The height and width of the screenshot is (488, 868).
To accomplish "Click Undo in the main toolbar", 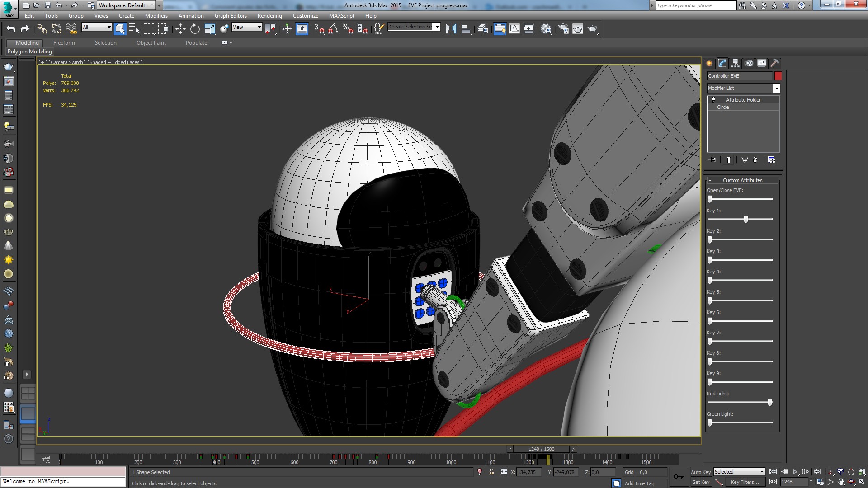I will pos(11,29).
